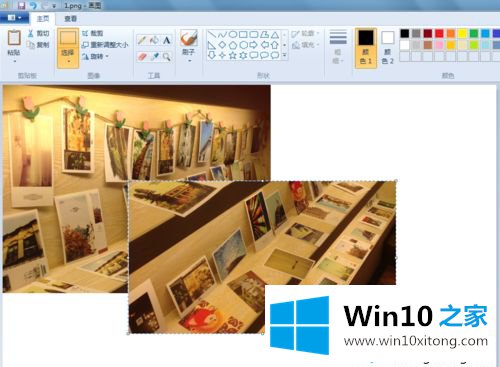
Task: Select the Polygon shape
Action: [x=264, y=35]
